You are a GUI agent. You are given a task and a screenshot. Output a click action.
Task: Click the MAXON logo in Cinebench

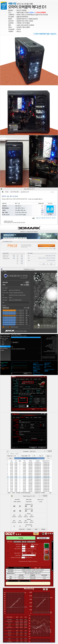point(10,331)
